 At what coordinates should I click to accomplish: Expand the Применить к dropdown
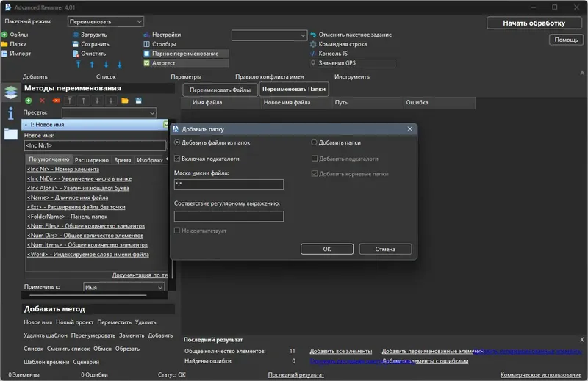click(x=123, y=287)
